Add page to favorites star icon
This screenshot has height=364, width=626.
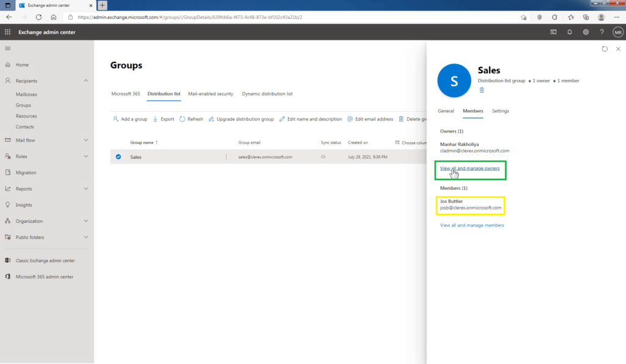[x=523, y=17]
